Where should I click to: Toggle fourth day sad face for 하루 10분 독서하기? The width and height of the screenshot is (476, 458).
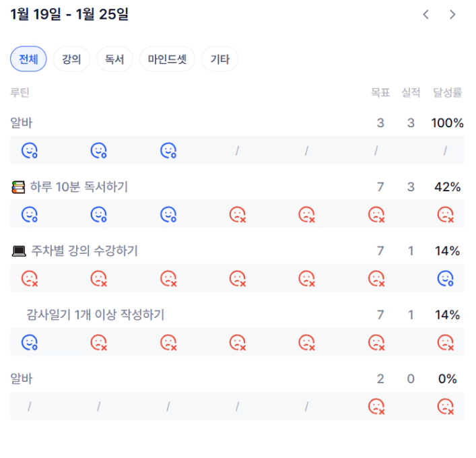[238, 215]
